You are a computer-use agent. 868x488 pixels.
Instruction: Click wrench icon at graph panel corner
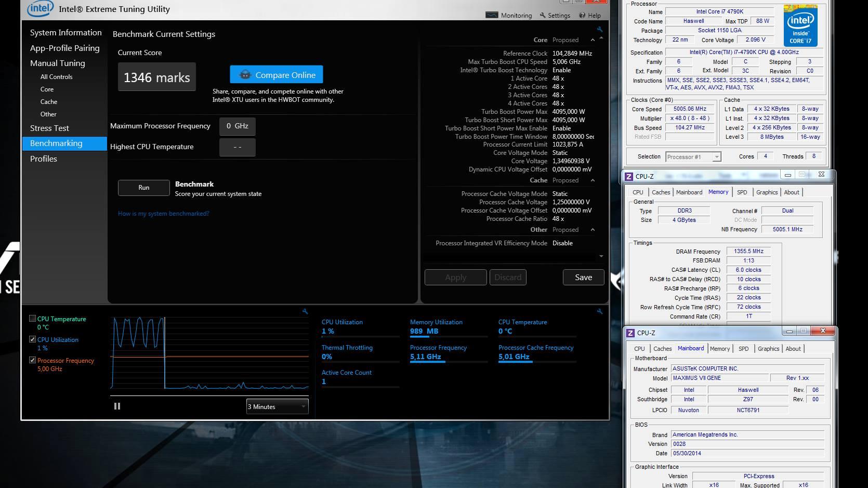305,311
